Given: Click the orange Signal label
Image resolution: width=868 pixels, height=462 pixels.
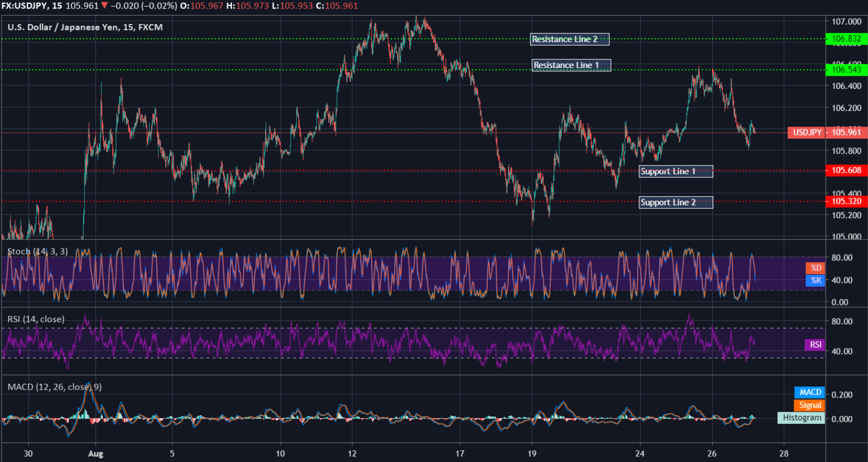Looking at the screenshot, I should [810, 405].
